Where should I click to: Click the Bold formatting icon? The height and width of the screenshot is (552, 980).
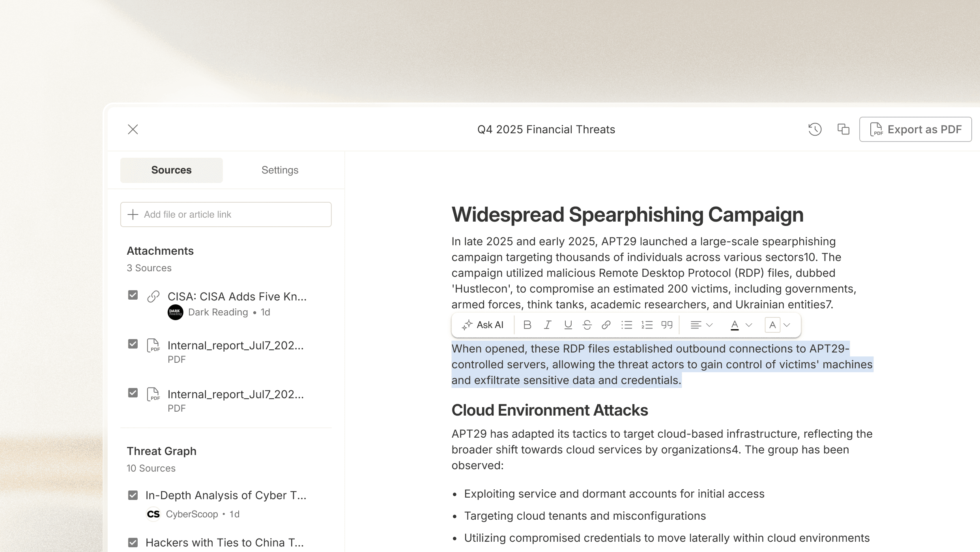(x=527, y=325)
